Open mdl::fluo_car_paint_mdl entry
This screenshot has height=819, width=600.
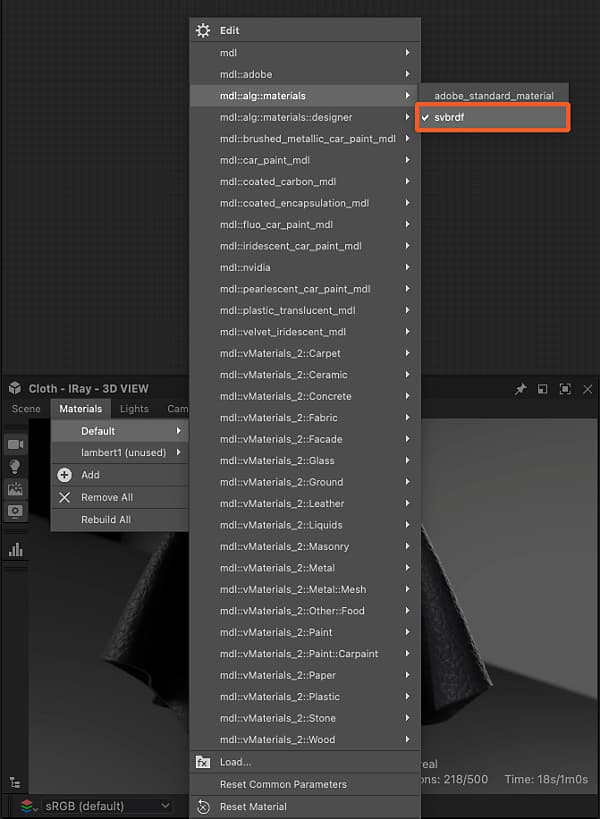click(x=305, y=224)
